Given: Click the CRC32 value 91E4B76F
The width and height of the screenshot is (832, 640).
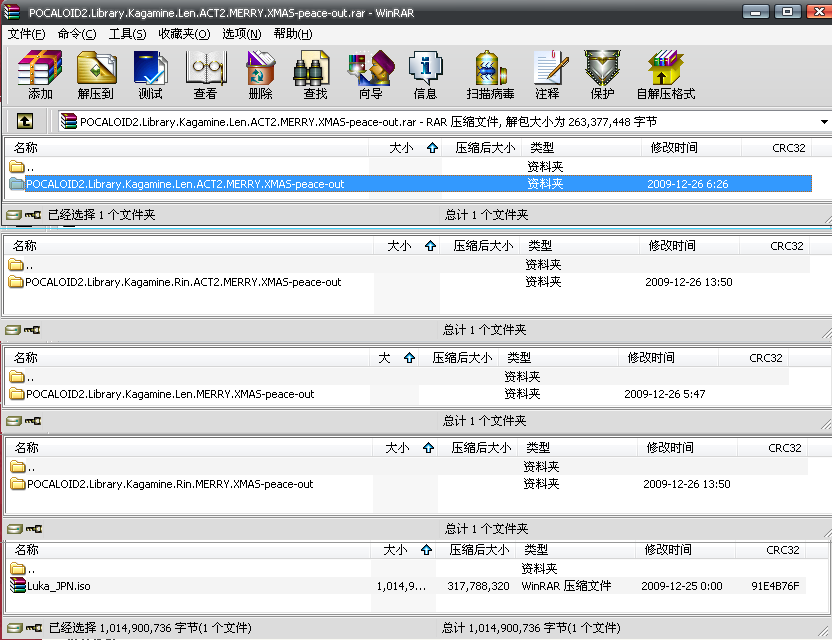Looking at the screenshot, I should click(775, 586).
